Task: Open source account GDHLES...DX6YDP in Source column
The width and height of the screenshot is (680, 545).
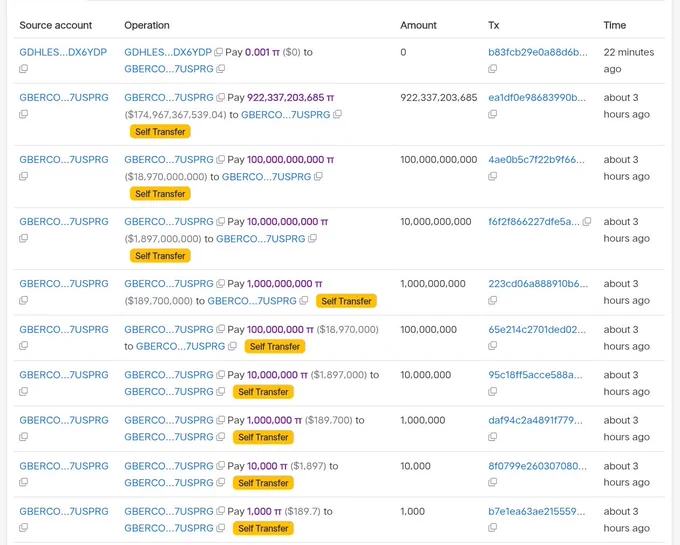Action: point(63,52)
